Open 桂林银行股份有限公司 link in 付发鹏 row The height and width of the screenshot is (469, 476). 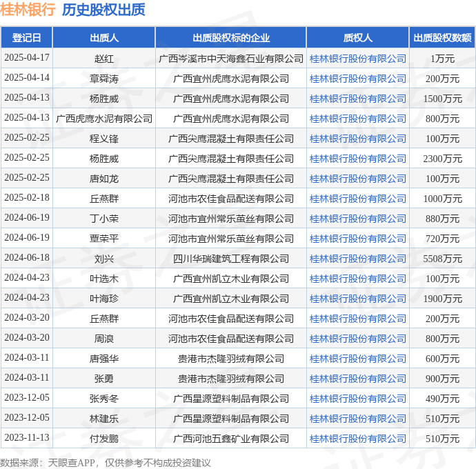[x=358, y=439]
